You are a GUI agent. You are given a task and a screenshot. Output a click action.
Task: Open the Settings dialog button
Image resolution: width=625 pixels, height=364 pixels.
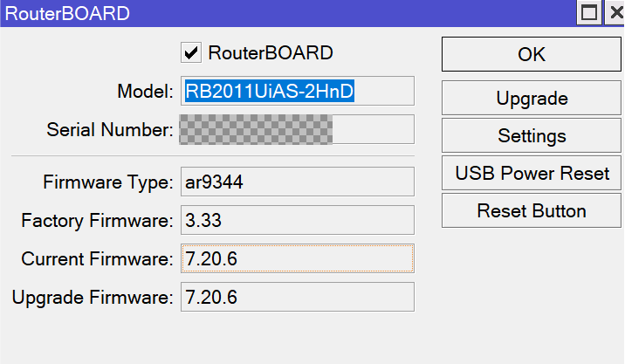(532, 136)
